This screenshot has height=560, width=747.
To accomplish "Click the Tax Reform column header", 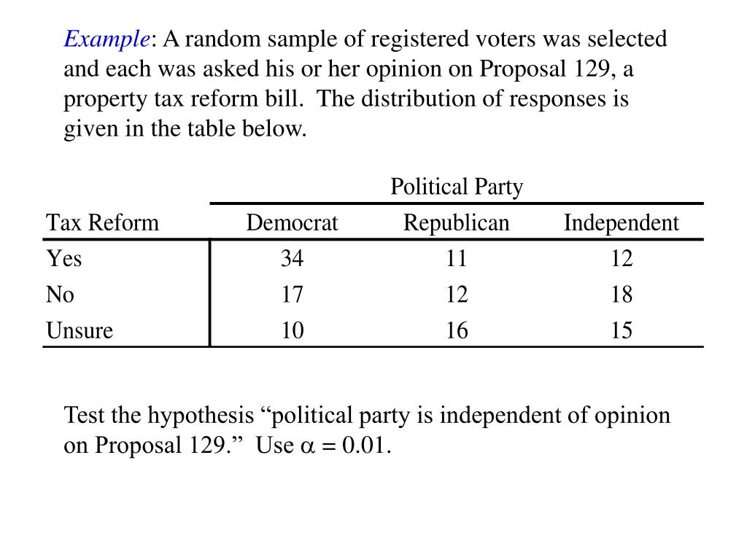I will point(102,222).
